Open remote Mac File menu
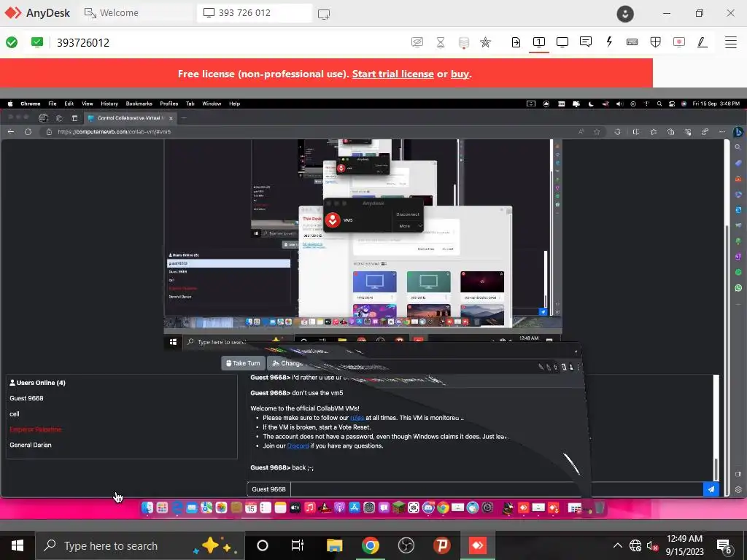The image size is (747, 560). tap(53, 104)
